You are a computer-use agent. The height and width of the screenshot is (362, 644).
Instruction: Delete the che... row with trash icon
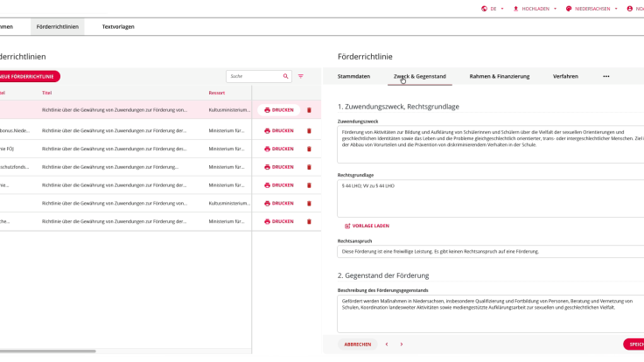pyautogui.click(x=309, y=221)
